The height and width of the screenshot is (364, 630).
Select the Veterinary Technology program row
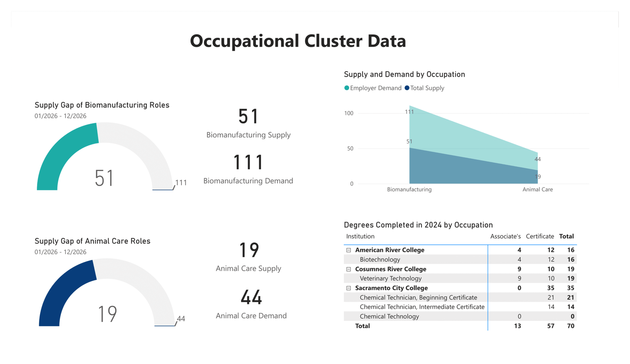coord(390,279)
